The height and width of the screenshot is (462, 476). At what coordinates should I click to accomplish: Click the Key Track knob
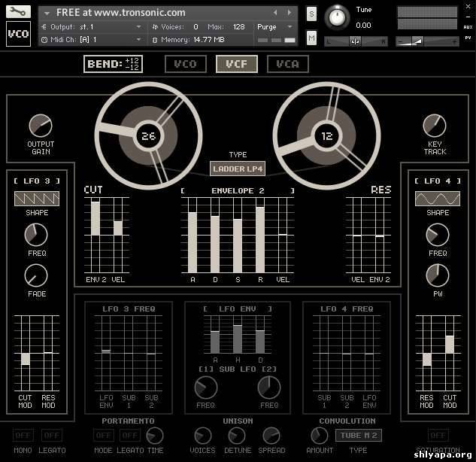click(x=434, y=126)
